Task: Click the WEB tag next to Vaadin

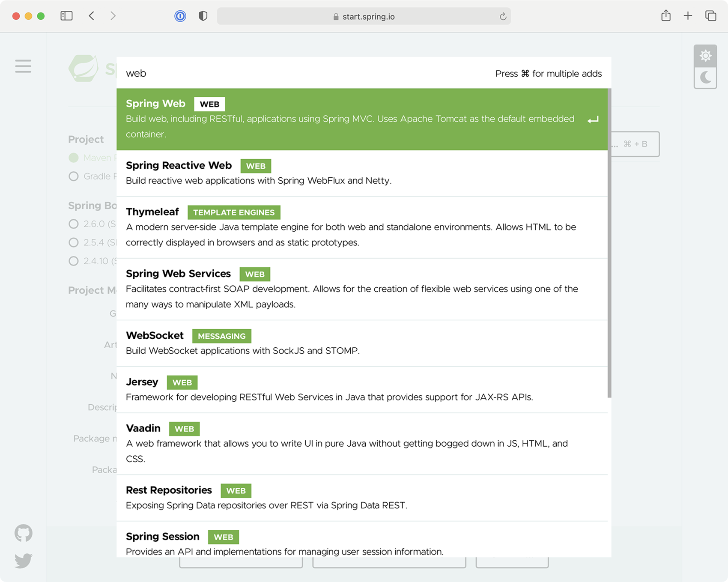Action: pos(185,429)
